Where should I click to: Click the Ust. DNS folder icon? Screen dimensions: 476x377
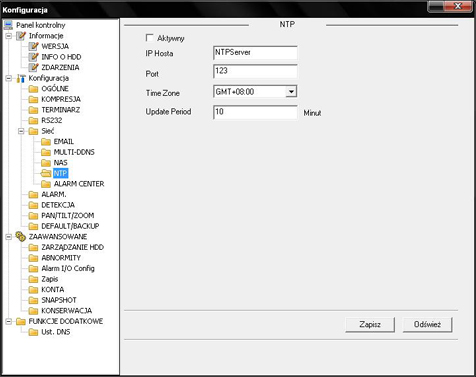pos(33,332)
